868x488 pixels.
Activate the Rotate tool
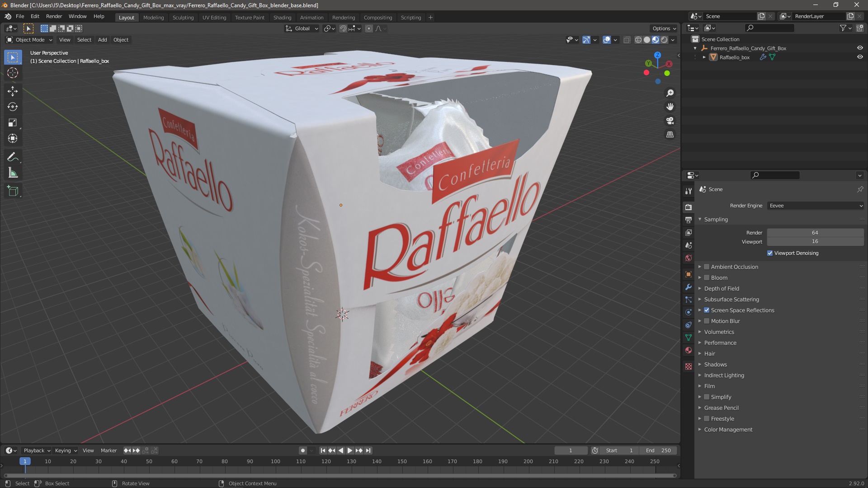pos(13,107)
